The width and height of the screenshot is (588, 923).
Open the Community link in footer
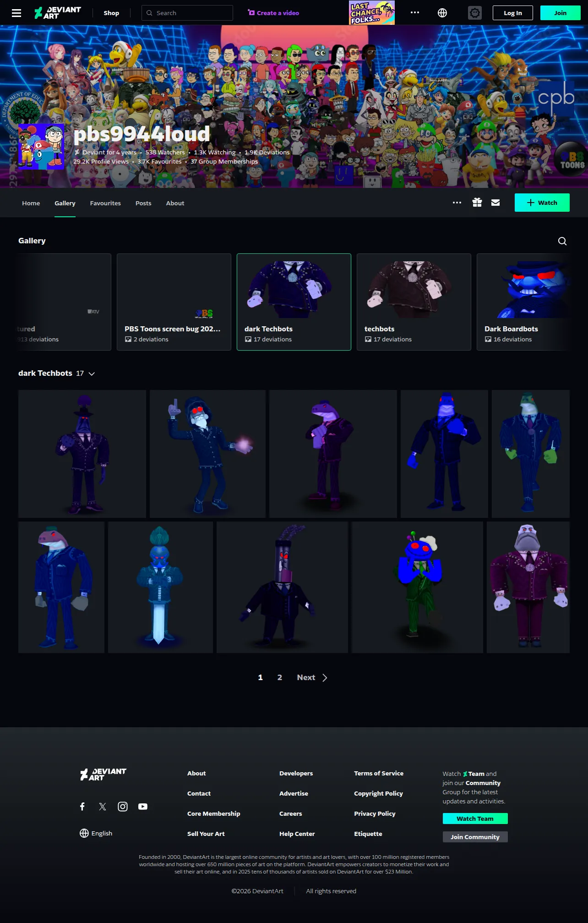pos(483,783)
